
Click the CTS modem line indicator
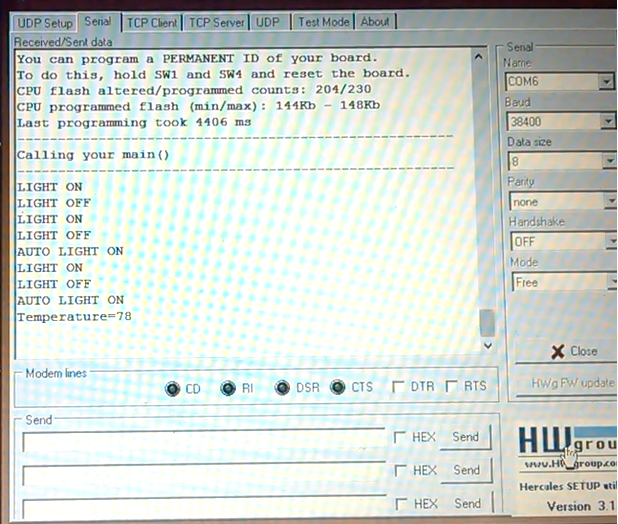click(x=338, y=388)
